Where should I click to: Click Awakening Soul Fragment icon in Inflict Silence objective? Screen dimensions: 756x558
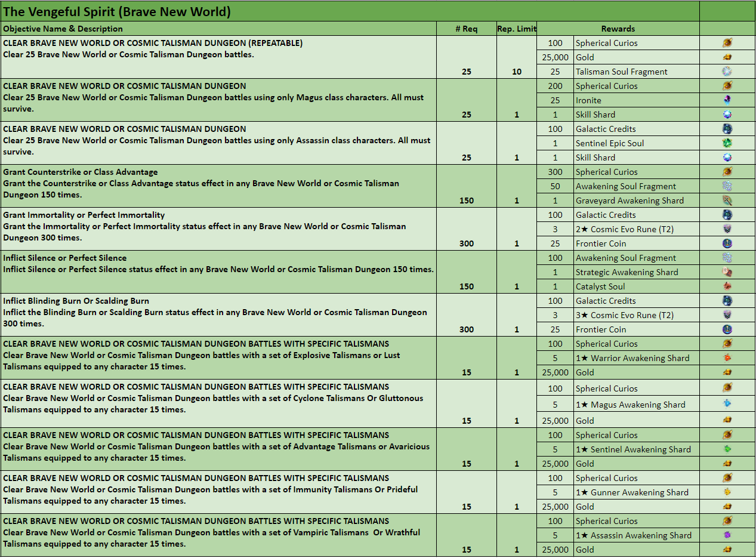[x=727, y=258]
